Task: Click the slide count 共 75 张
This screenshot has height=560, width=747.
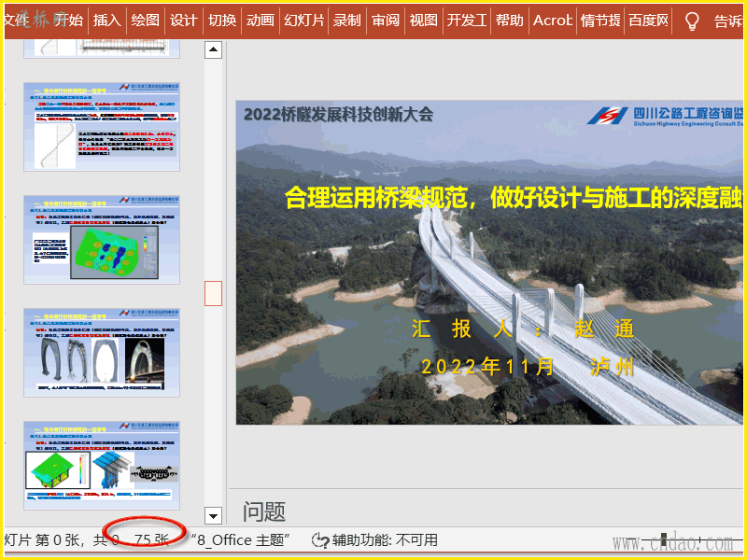Action: (x=132, y=540)
